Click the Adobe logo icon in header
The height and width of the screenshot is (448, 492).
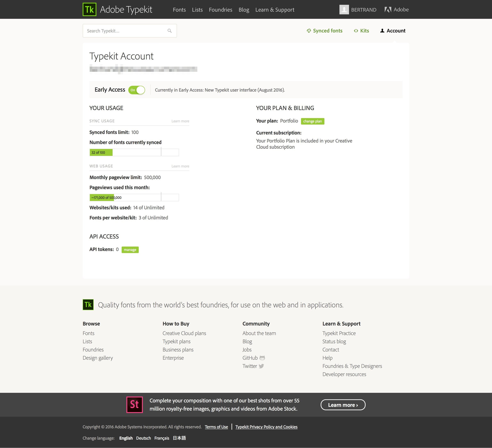388,9
